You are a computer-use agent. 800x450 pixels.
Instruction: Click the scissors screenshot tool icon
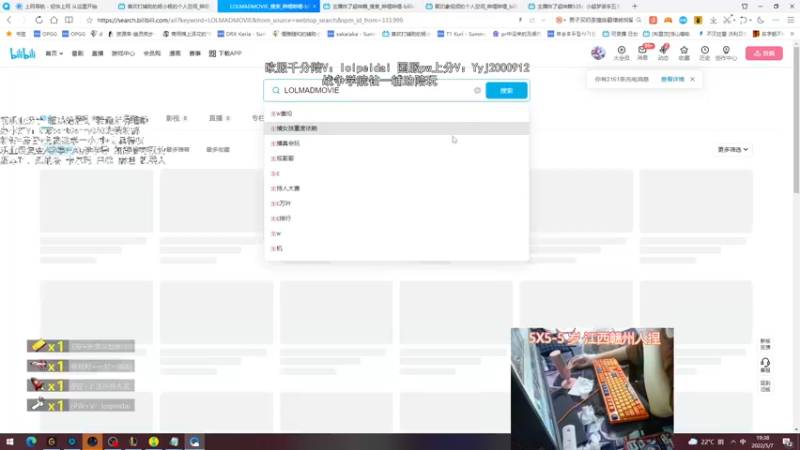(x=728, y=20)
